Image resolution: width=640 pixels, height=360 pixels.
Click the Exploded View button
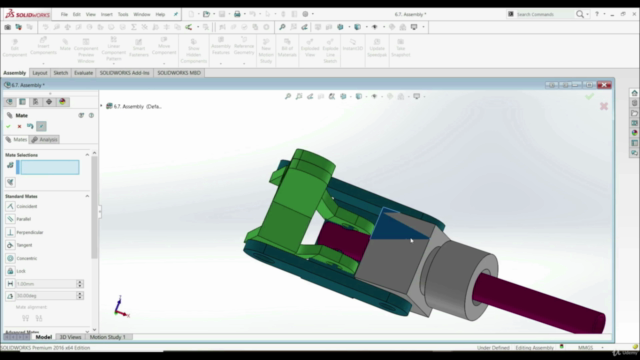coord(310,48)
